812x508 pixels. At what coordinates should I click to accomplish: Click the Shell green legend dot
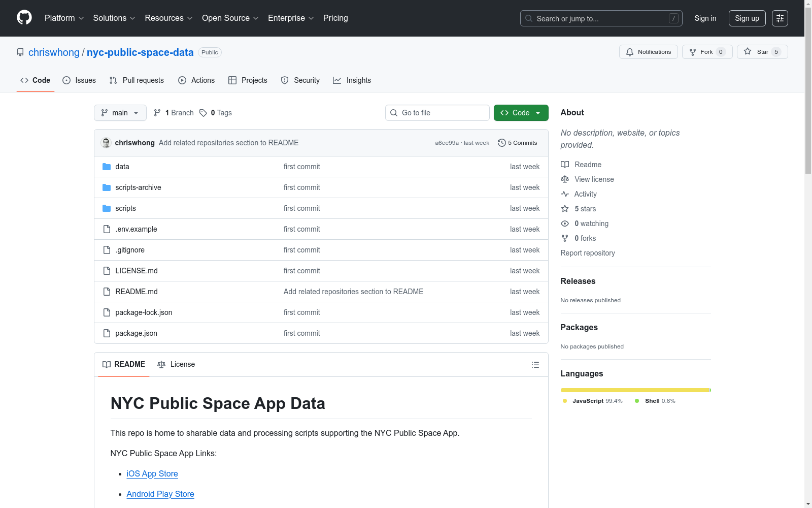pos(637,401)
